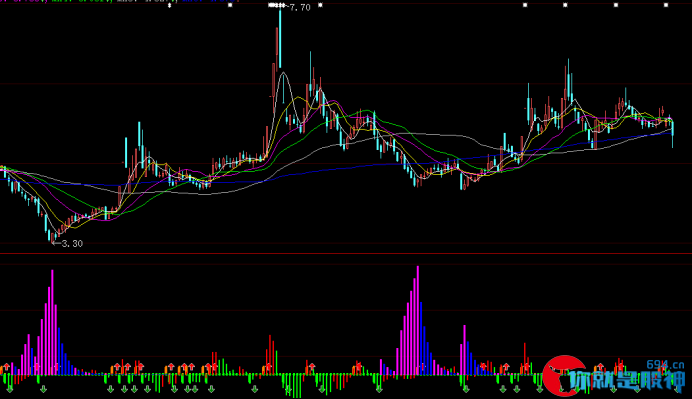The image size is (692, 399).
Task: Click the moving average legend text at top-left
Action: [x=119, y=1]
